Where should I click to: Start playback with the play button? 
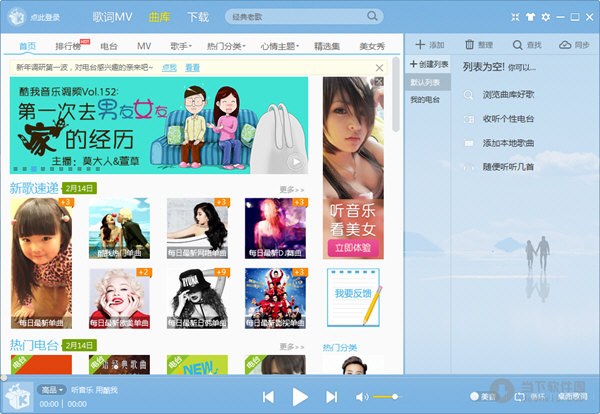(300, 397)
